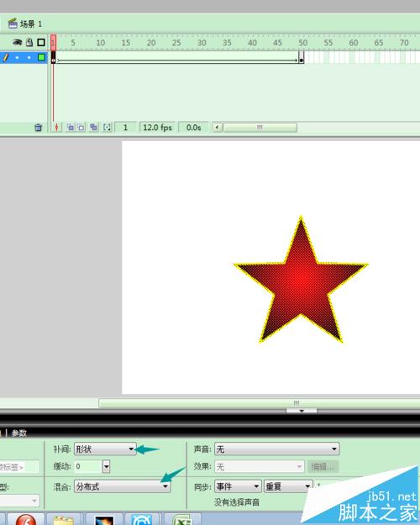Enable onion skin in the timeline

71,127
